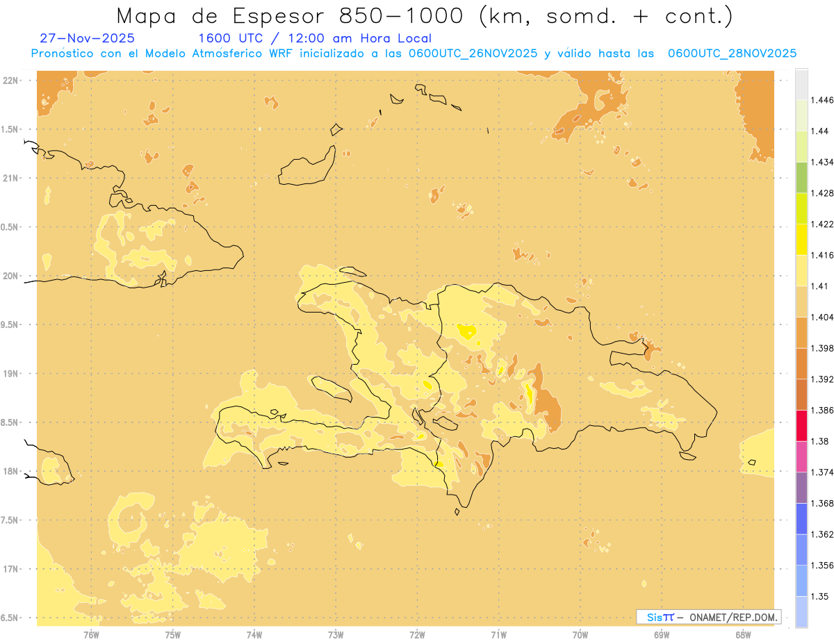Select the blue 1.362–1.368 legend swatch
The height and width of the screenshot is (644, 834).
801,518
